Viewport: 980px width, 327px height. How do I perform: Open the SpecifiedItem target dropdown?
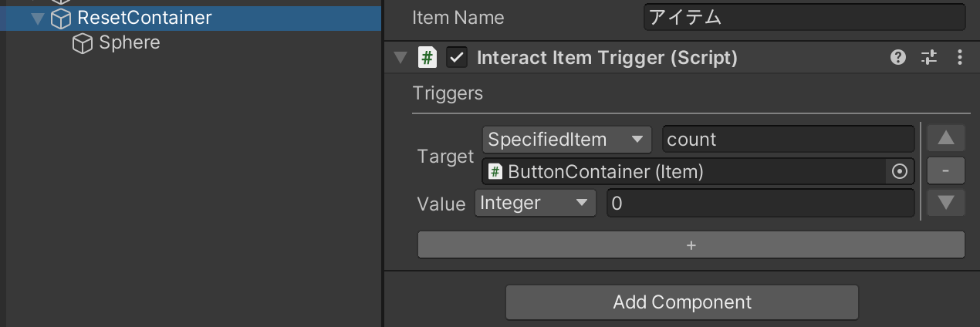pyautogui.click(x=567, y=140)
